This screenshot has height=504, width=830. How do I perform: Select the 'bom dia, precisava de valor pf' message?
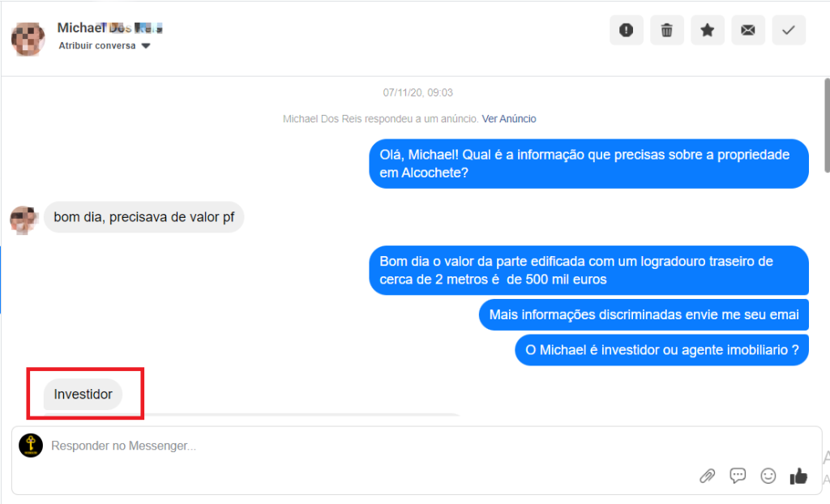[144, 217]
